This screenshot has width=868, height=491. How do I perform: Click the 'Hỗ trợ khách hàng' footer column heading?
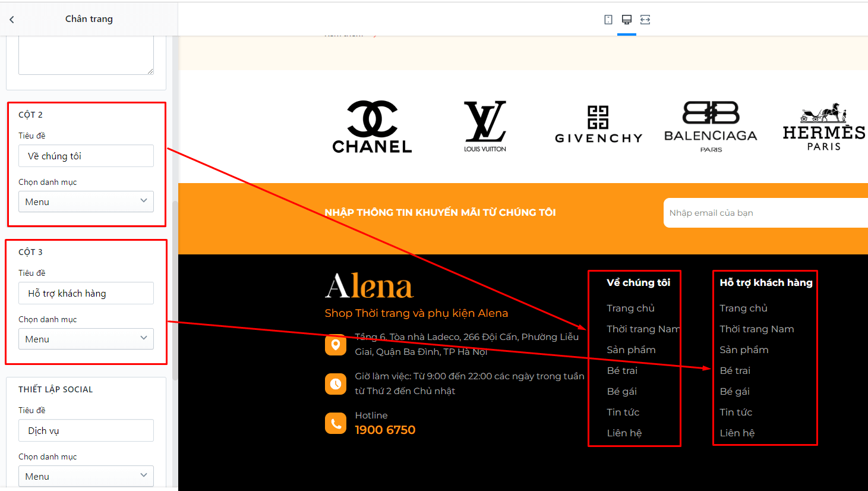pos(766,283)
